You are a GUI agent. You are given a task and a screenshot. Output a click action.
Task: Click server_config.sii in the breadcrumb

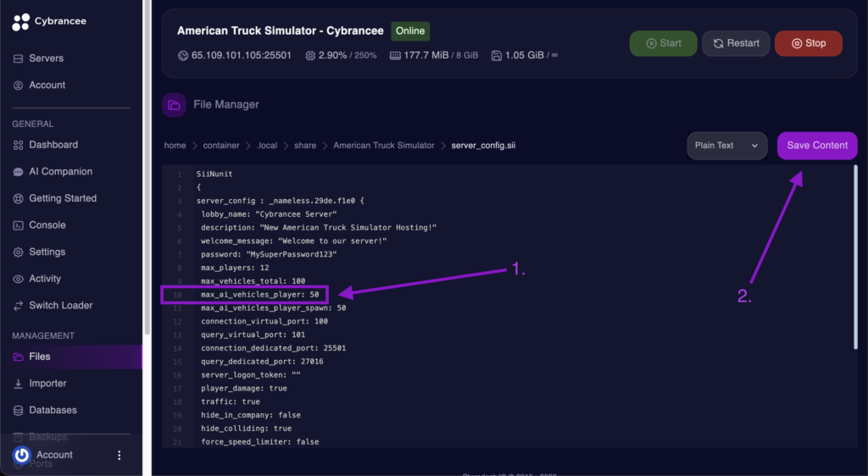tap(483, 146)
